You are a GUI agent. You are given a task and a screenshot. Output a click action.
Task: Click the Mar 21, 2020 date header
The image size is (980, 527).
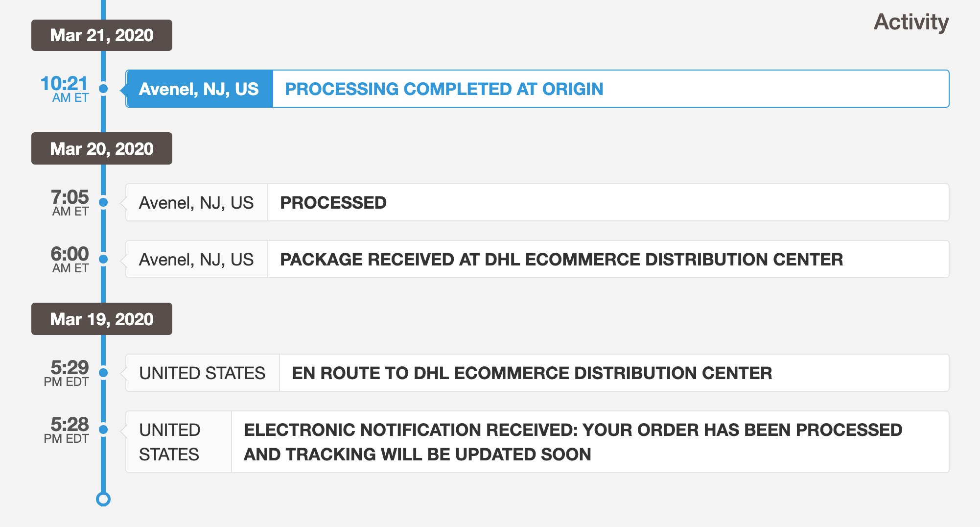click(x=102, y=35)
